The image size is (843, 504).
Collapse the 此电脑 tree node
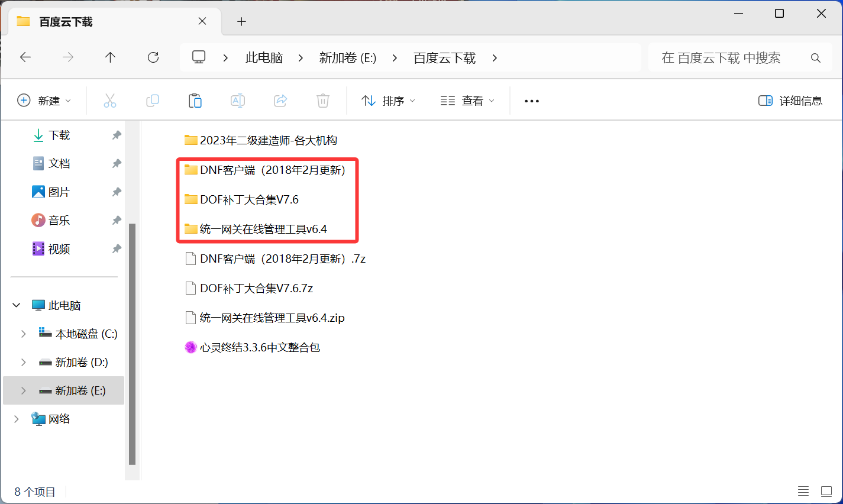[16, 305]
